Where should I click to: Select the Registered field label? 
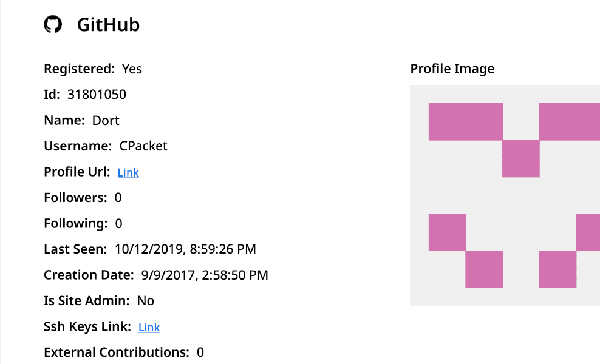pos(79,69)
